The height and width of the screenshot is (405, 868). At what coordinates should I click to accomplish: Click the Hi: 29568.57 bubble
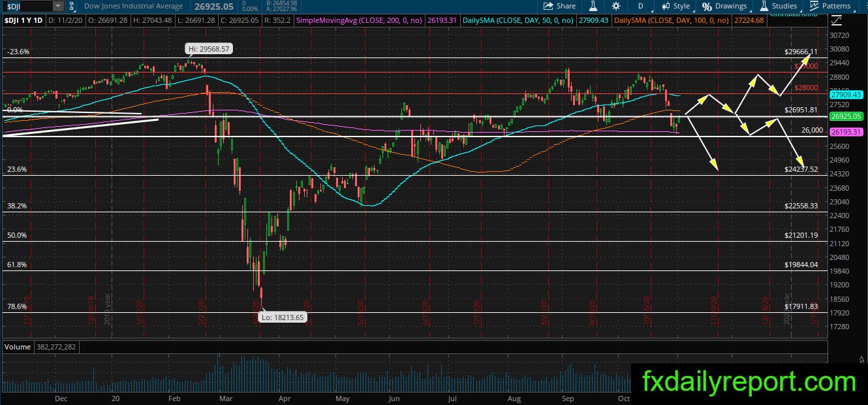tap(208, 49)
